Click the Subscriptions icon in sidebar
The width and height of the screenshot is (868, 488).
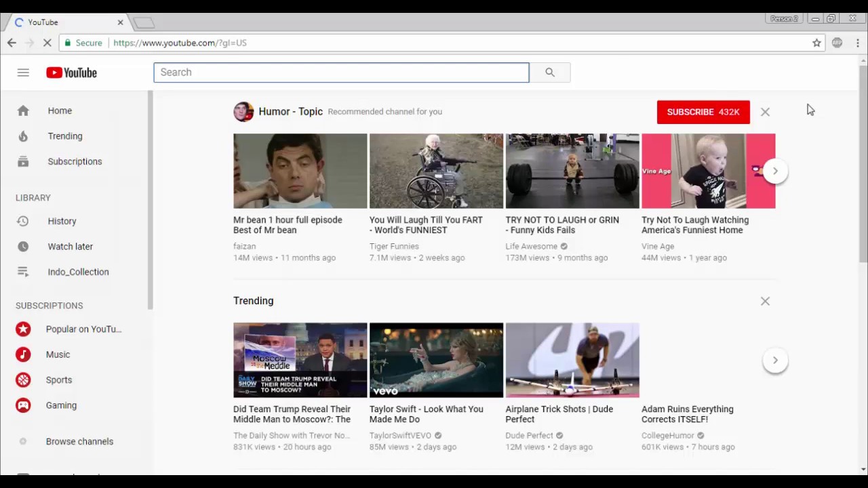click(23, 161)
